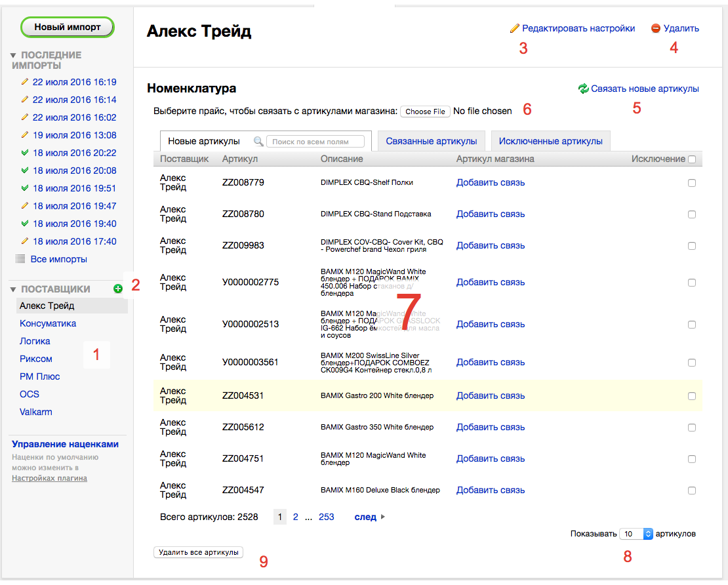Click the pencil icon beside 18 июля 2016 19:47
Viewport: 728px width, 585px height.
click(25, 206)
